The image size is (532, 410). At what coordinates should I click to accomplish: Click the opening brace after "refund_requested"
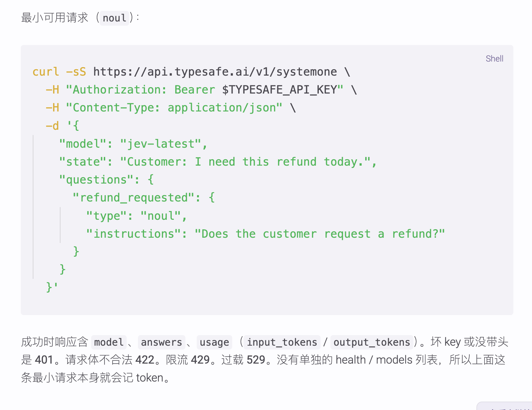pos(211,198)
